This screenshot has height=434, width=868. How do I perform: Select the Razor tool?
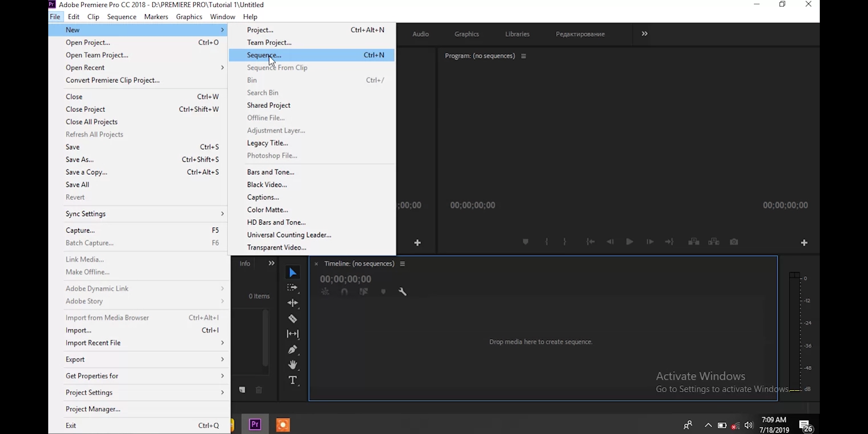point(293,319)
